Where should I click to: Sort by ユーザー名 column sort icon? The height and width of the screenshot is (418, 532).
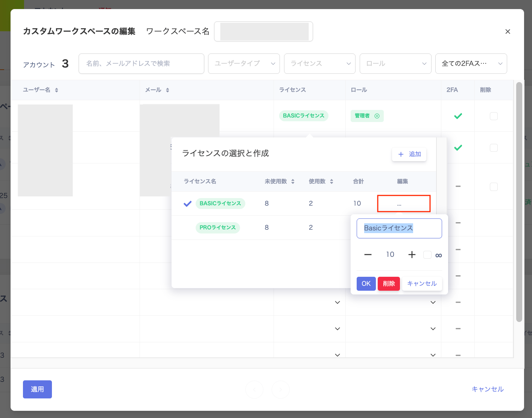coord(56,90)
